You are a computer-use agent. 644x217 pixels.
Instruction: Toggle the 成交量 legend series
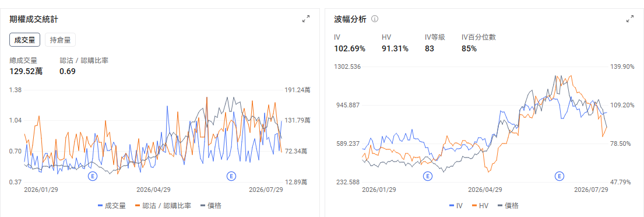click(x=112, y=205)
